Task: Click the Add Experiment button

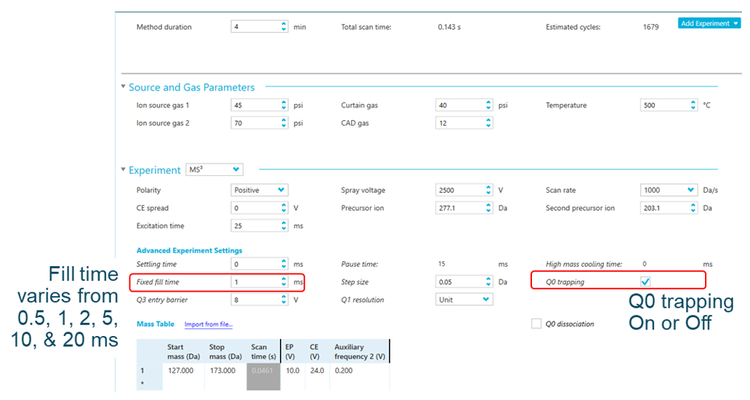Action: 703,23
